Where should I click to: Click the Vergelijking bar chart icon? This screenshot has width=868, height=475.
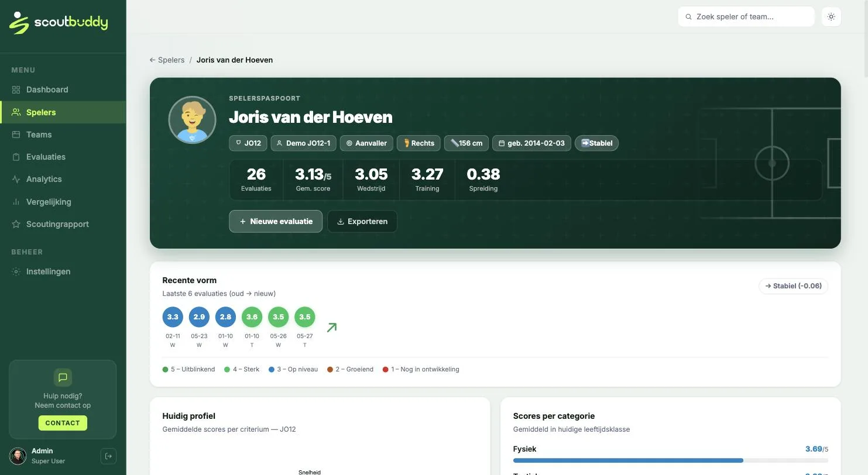[x=16, y=202]
